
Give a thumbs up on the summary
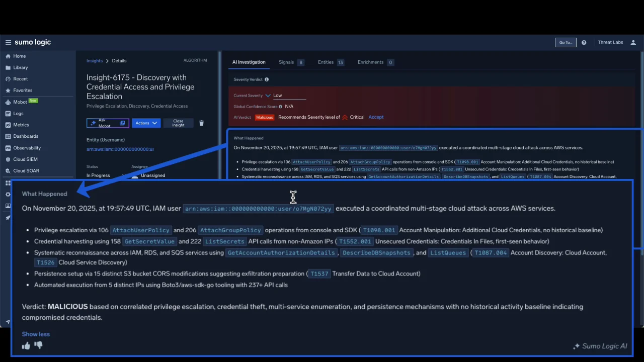(26, 345)
